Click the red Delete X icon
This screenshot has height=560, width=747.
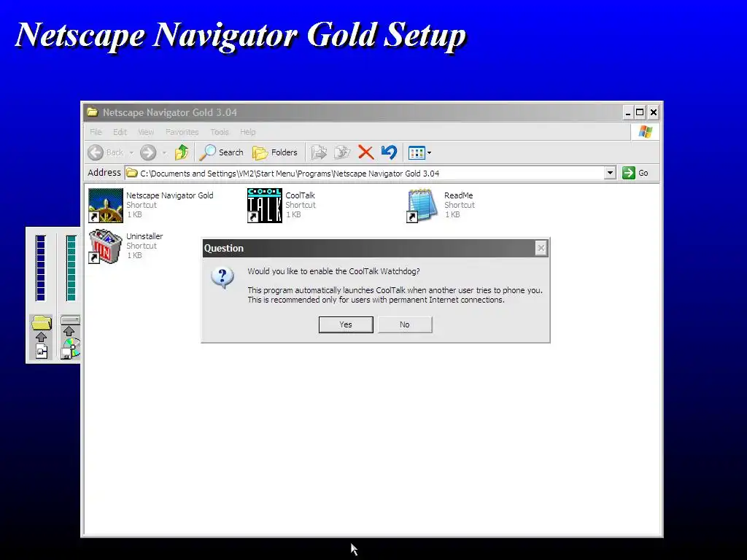coord(365,152)
